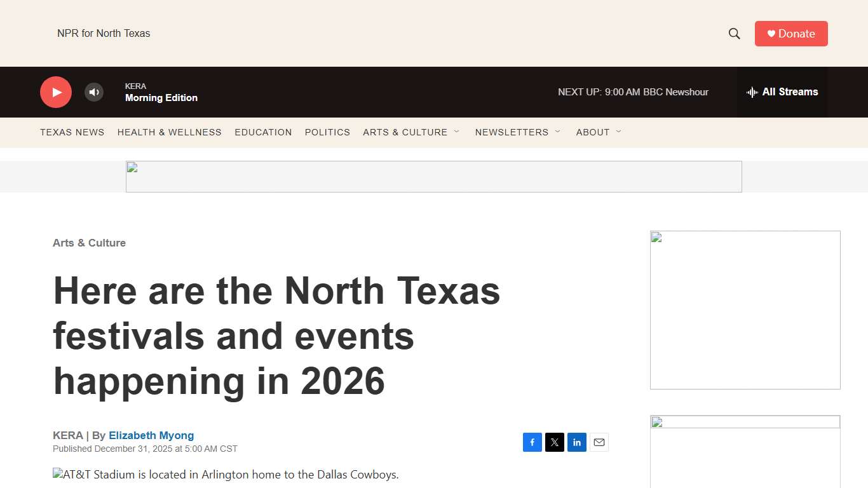Click the Donate button

click(x=791, y=33)
